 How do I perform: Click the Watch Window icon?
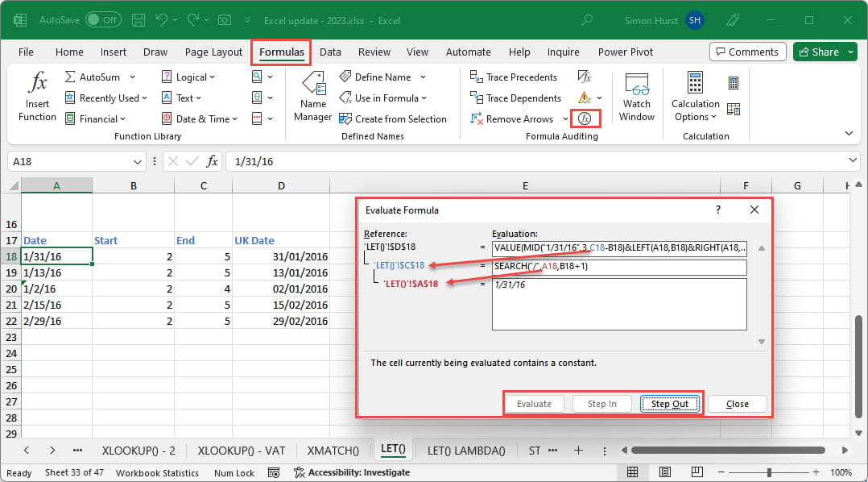click(636, 97)
